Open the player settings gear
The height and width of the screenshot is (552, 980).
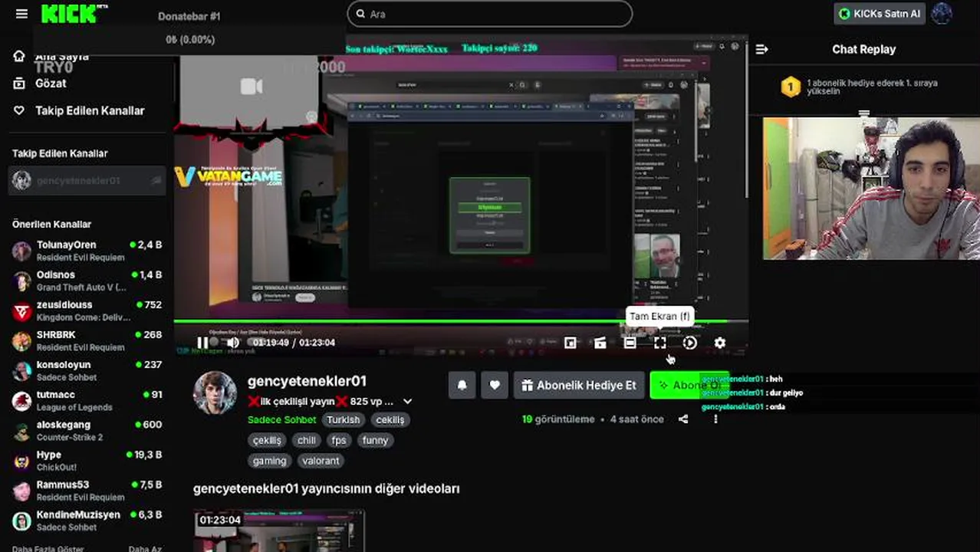point(719,343)
